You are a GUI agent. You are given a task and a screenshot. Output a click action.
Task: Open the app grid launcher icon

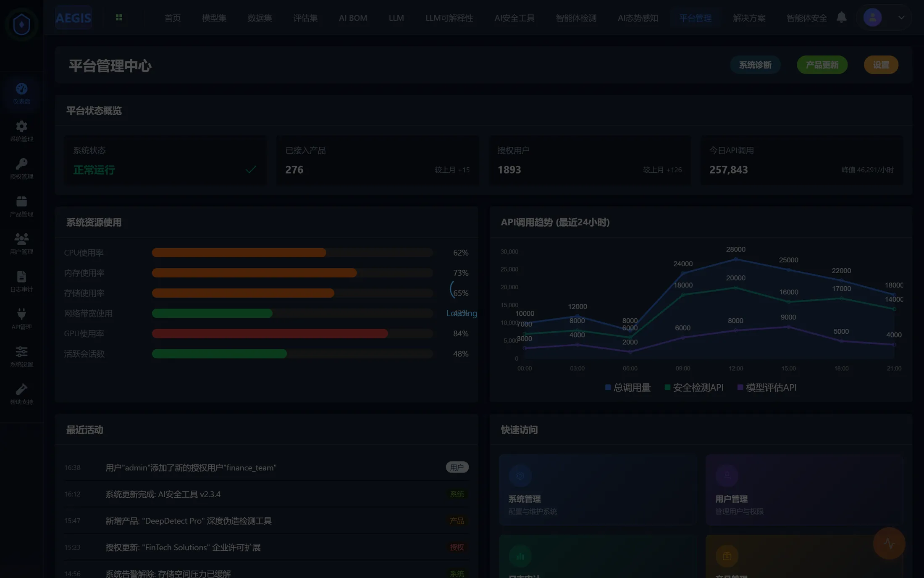tap(119, 18)
